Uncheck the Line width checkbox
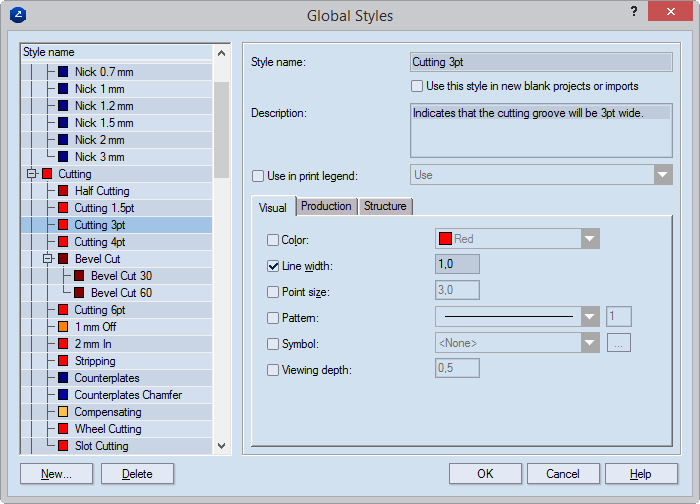The width and height of the screenshot is (700, 504). (x=273, y=265)
